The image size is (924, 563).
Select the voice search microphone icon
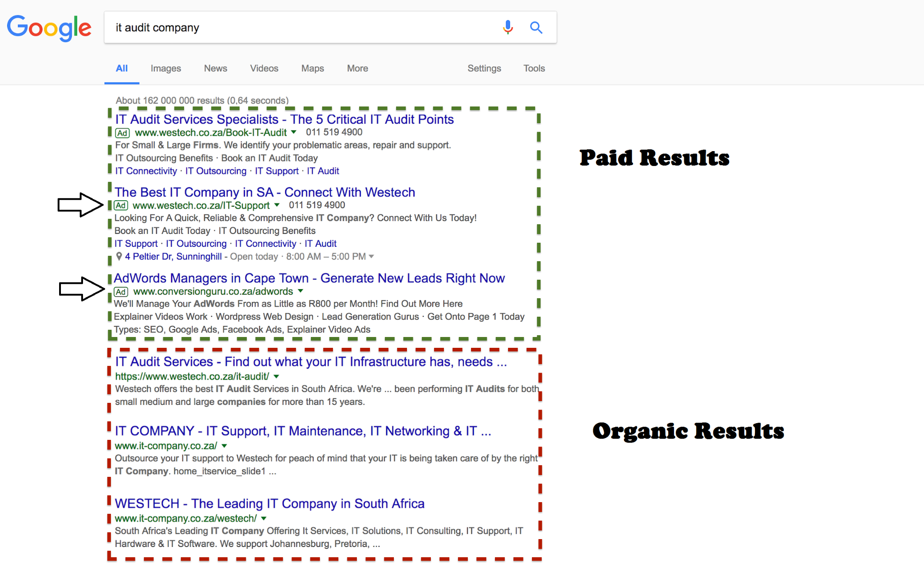pos(507,28)
